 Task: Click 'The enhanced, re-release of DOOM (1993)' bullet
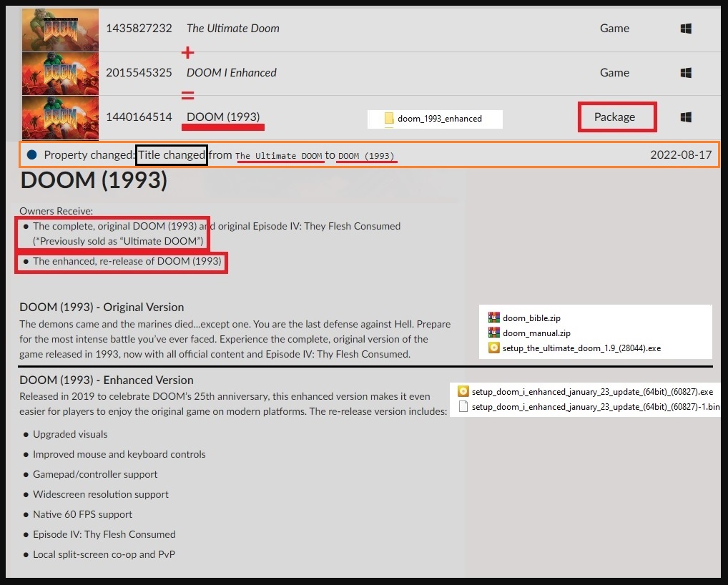pos(127,261)
